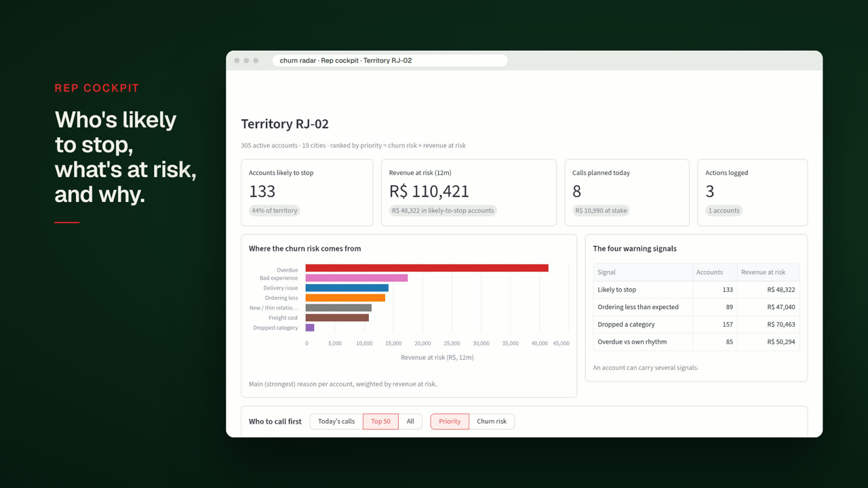The height and width of the screenshot is (488, 868).
Task: Sort by the Accounts column header
Action: (x=715, y=272)
